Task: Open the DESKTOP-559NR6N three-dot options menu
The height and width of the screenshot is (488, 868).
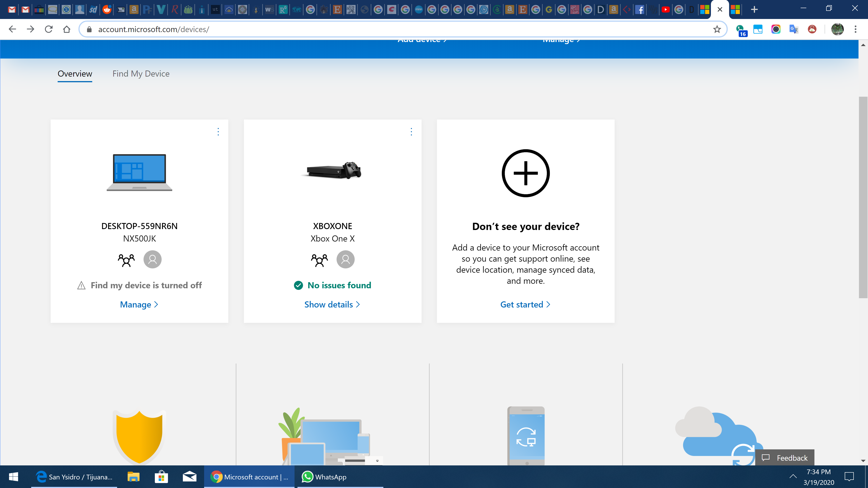Action: [218, 132]
